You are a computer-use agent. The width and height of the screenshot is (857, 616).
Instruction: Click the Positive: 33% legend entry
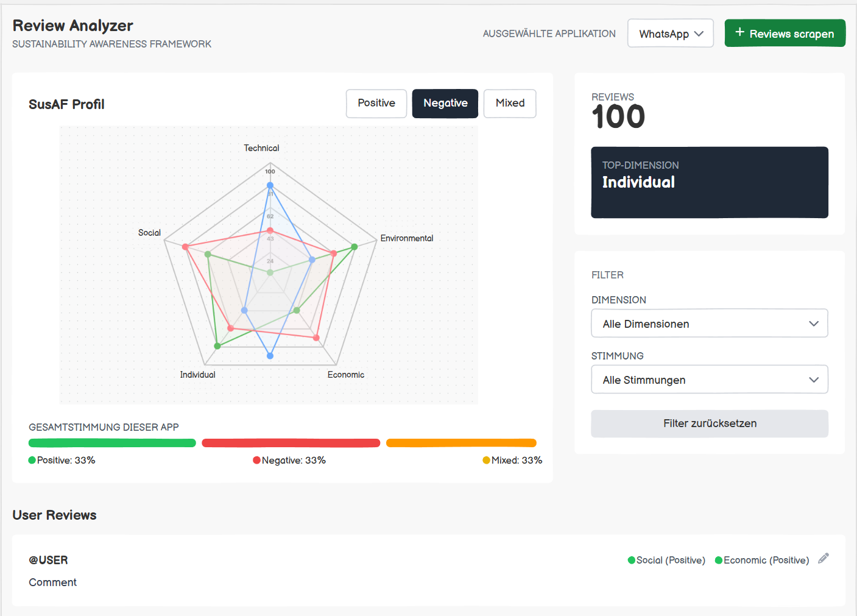click(62, 460)
